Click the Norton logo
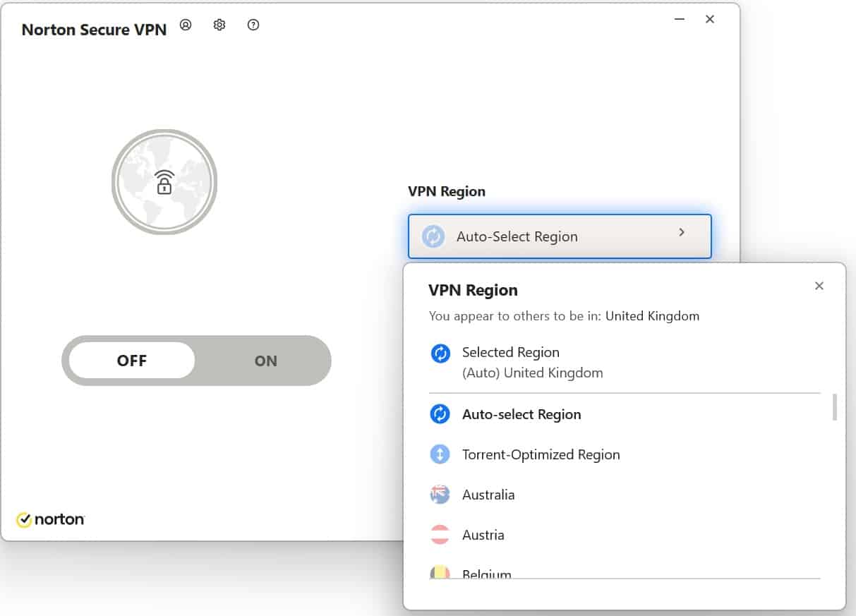 click(x=51, y=519)
